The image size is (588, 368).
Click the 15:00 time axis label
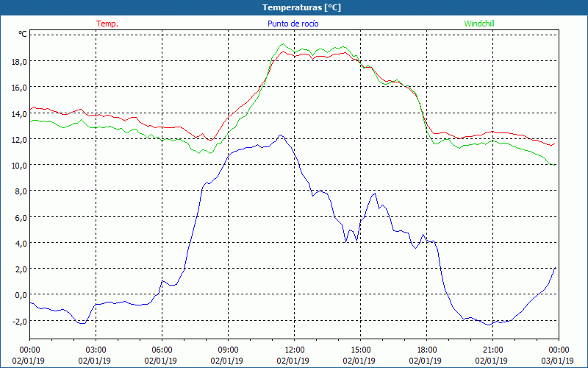point(360,350)
